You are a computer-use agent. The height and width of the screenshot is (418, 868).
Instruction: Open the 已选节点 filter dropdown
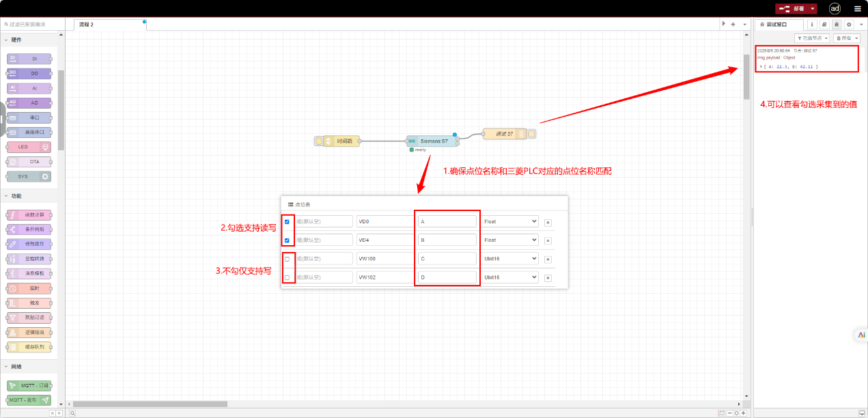(812, 38)
